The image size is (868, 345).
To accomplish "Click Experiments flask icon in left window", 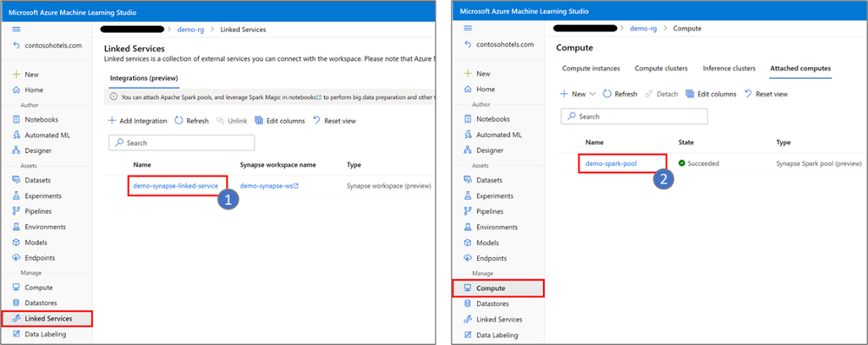I will [16, 196].
